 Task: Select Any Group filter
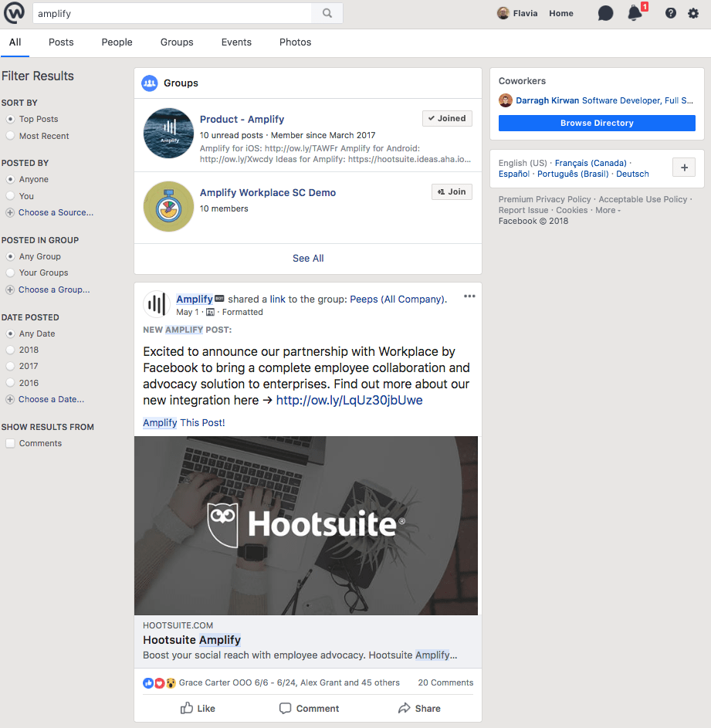pyautogui.click(x=10, y=256)
